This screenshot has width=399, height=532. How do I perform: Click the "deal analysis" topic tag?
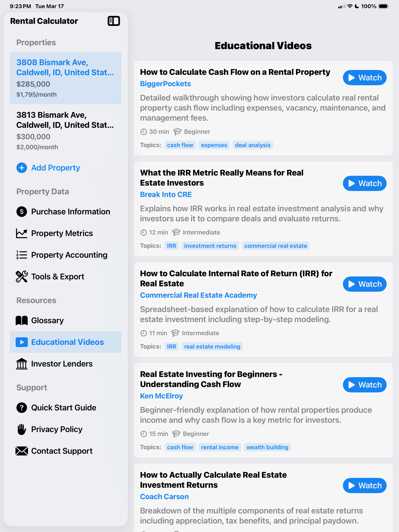[x=252, y=145]
